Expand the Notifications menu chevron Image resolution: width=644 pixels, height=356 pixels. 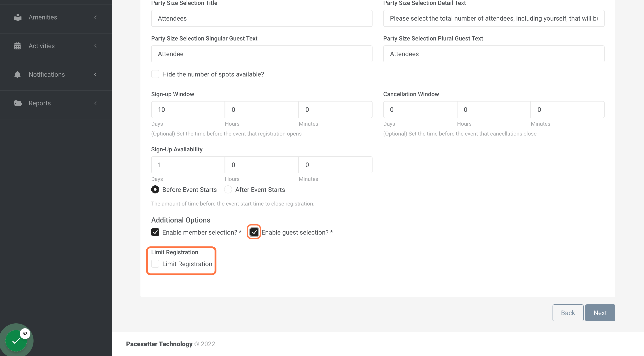coord(95,74)
